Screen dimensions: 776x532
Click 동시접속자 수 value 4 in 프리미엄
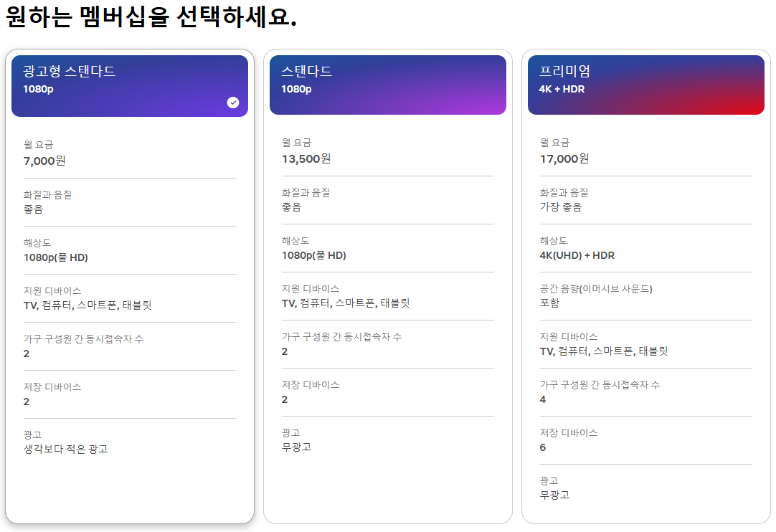pyautogui.click(x=543, y=399)
